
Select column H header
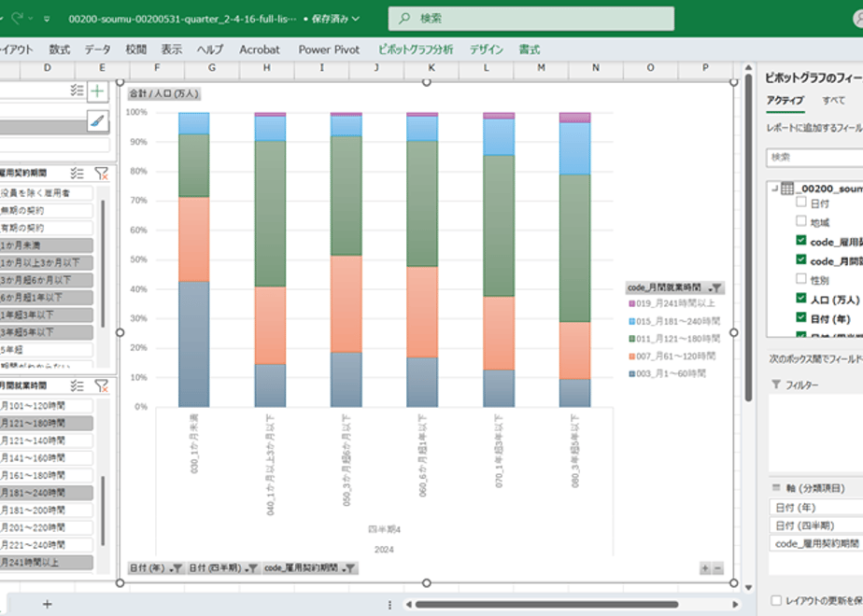click(267, 67)
